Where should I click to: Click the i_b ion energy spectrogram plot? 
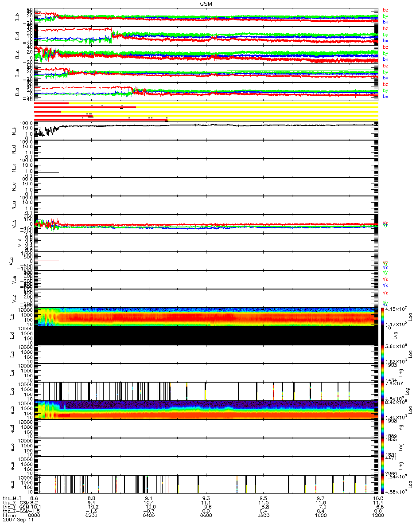click(206, 317)
